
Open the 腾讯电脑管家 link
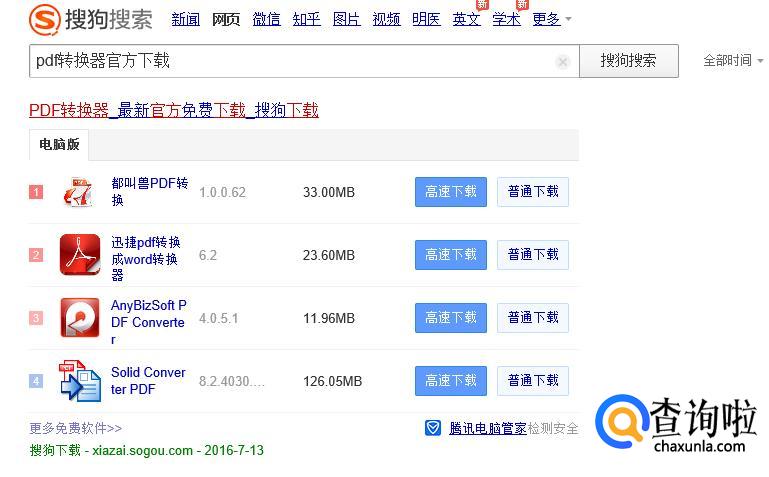tap(488, 428)
